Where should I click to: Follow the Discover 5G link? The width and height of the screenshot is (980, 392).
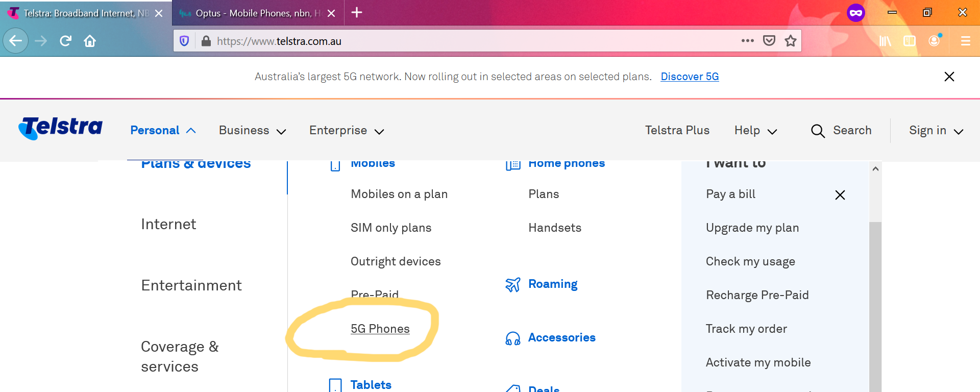coord(690,77)
